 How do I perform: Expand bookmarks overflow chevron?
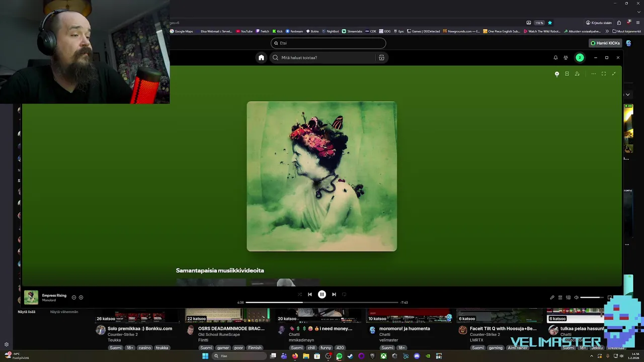tap(607, 31)
